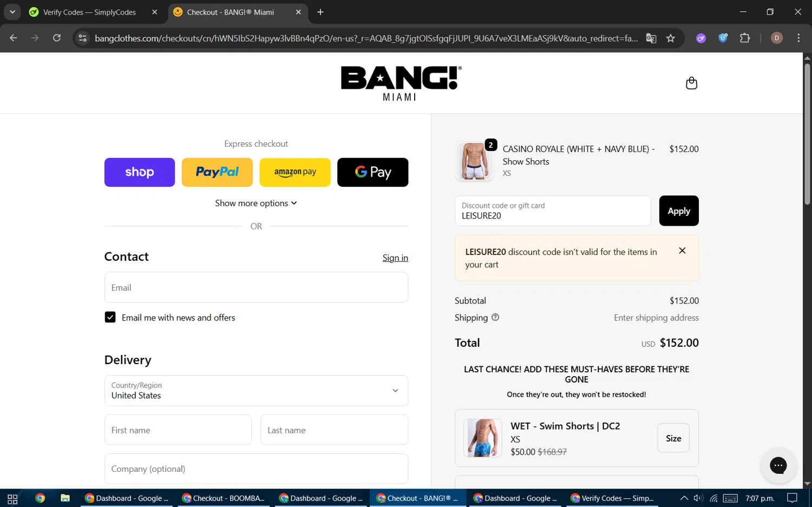Close the Checkout BANG! browser tab
812x507 pixels.
[298, 12]
